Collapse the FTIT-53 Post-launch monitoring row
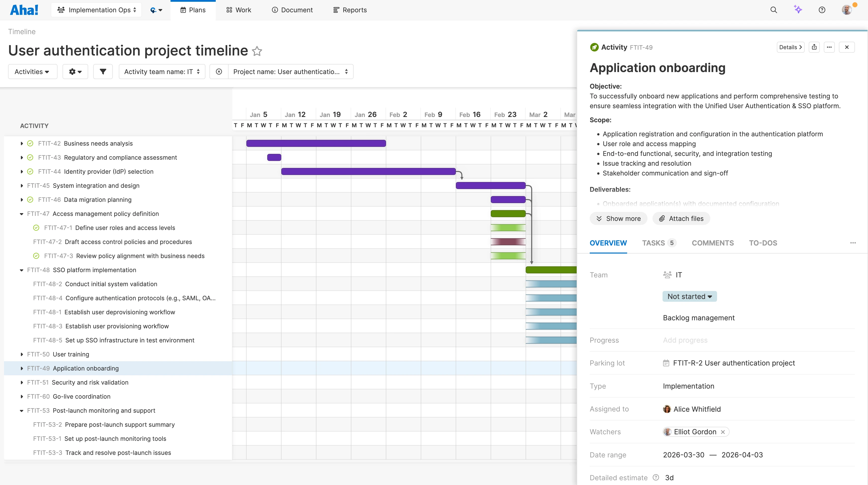Viewport: 868px width, 485px height. pos(22,410)
